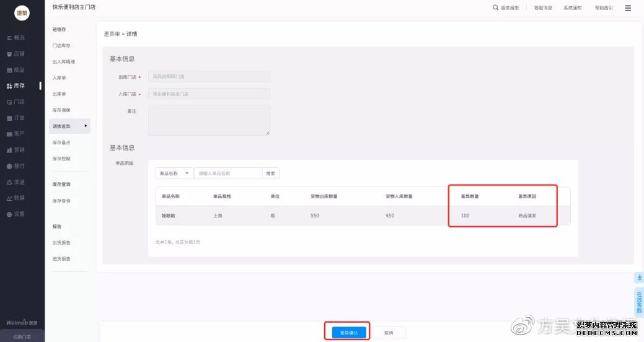Open 库存盘点 in the submenu
Screen dimensions: 644x342
coord(61,142)
